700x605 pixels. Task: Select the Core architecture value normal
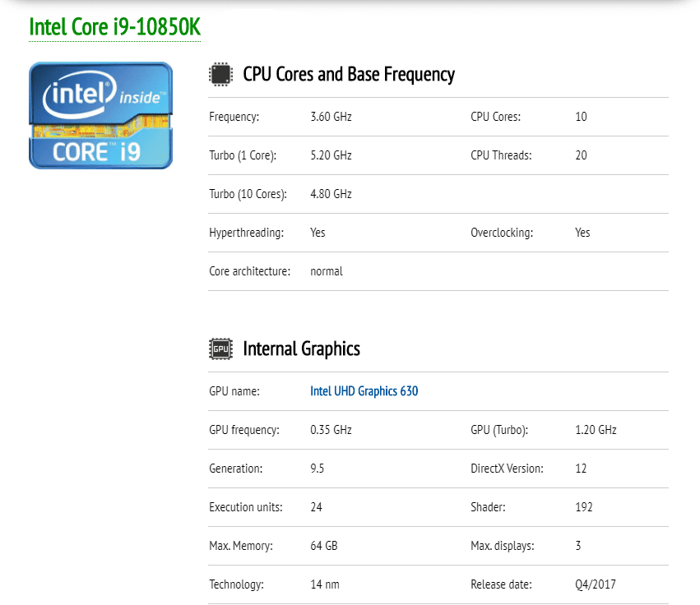click(x=327, y=271)
